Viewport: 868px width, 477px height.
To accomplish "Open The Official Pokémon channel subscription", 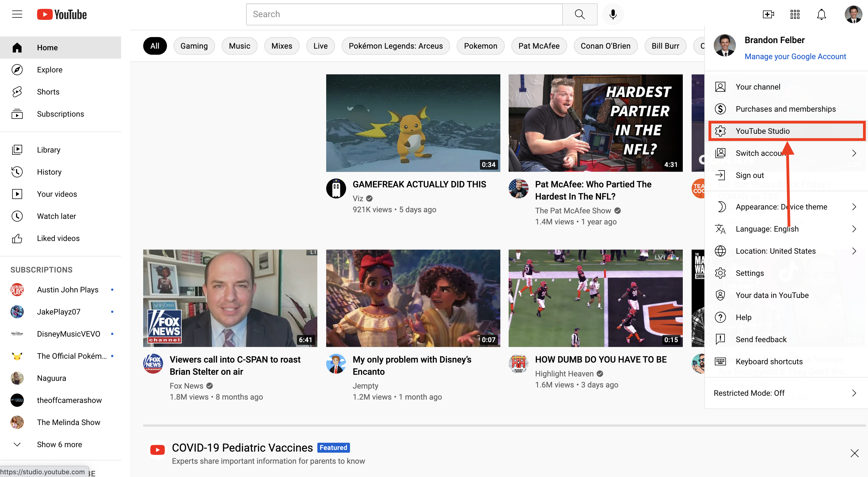I will [61, 356].
